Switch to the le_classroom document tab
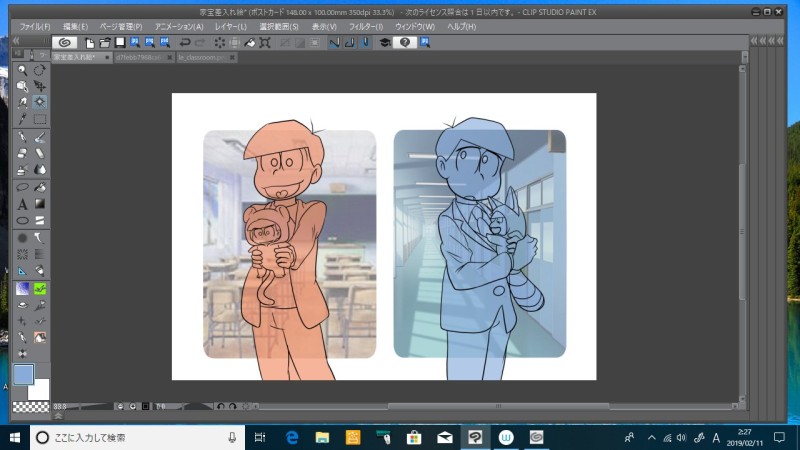The image size is (800, 450). [x=200, y=58]
